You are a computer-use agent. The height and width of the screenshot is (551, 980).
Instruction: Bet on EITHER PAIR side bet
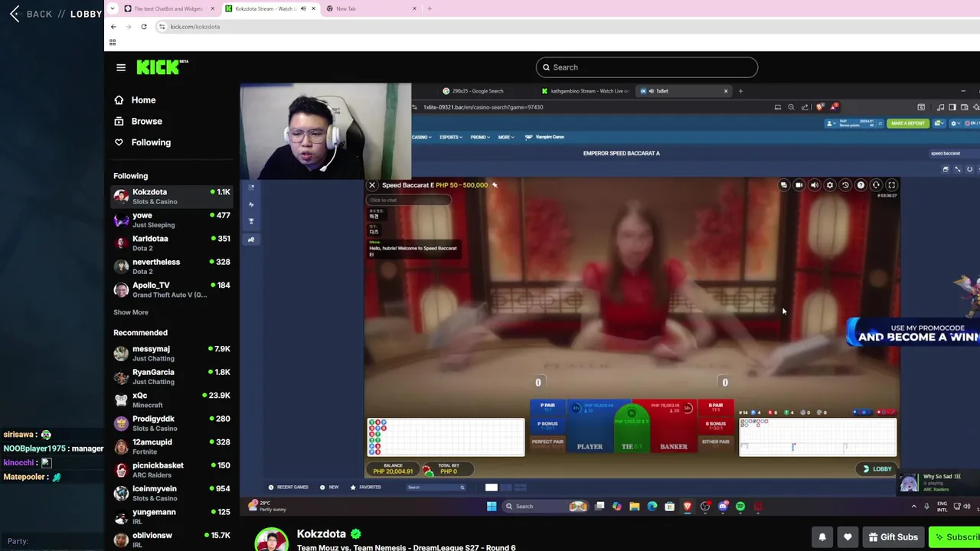(716, 444)
